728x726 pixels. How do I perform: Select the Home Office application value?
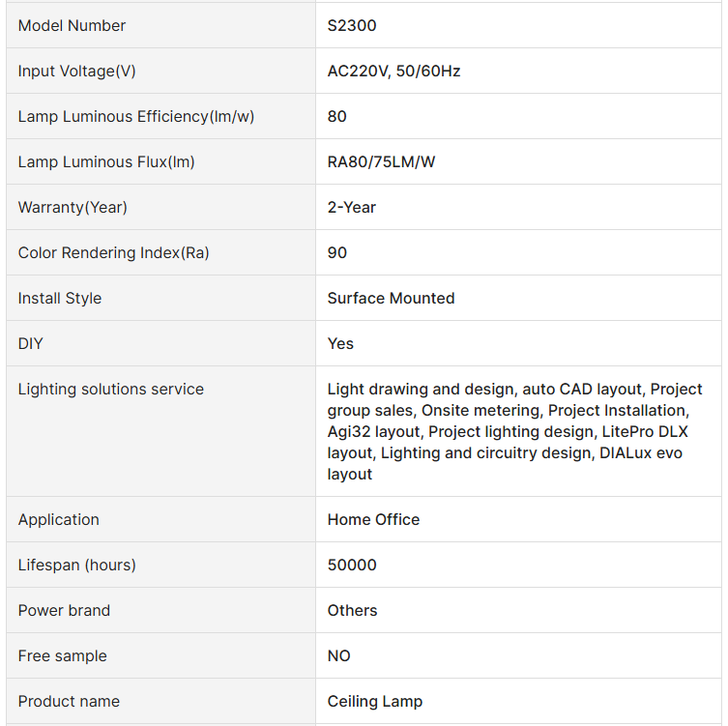click(373, 519)
